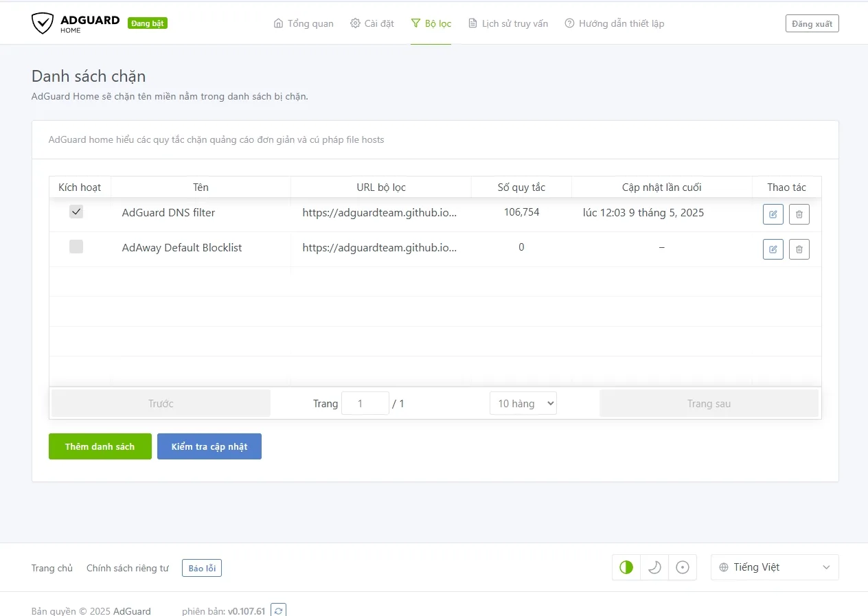Click the Đăng xuất button

812,23
